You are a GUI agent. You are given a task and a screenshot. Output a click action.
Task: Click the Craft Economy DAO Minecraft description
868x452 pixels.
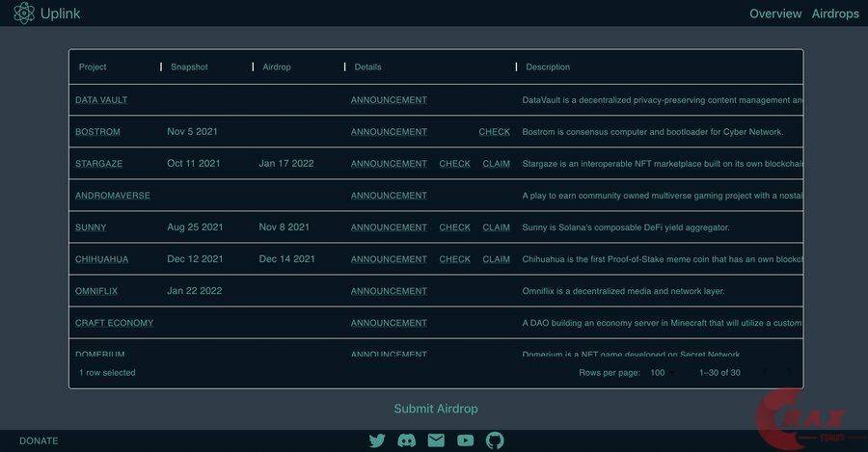pyautogui.click(x=662, y=323)
